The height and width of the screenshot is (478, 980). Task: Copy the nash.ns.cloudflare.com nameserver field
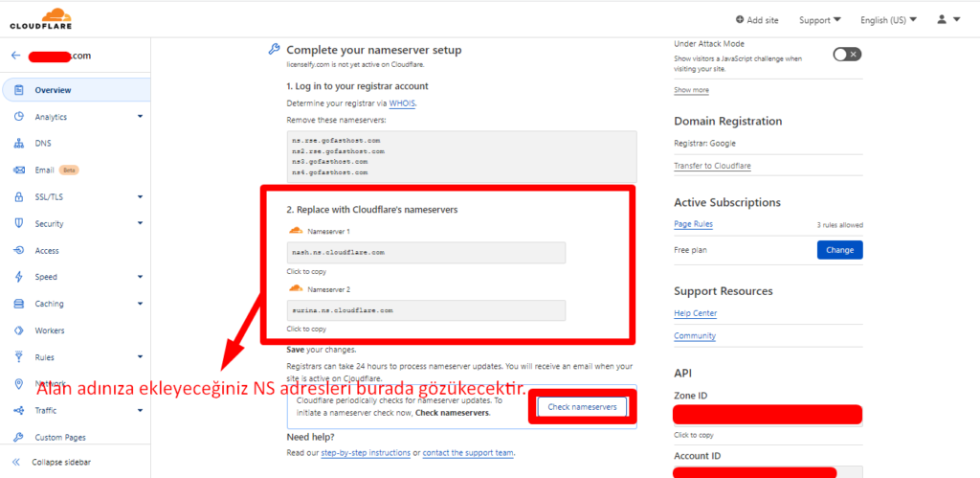[426, 253]
